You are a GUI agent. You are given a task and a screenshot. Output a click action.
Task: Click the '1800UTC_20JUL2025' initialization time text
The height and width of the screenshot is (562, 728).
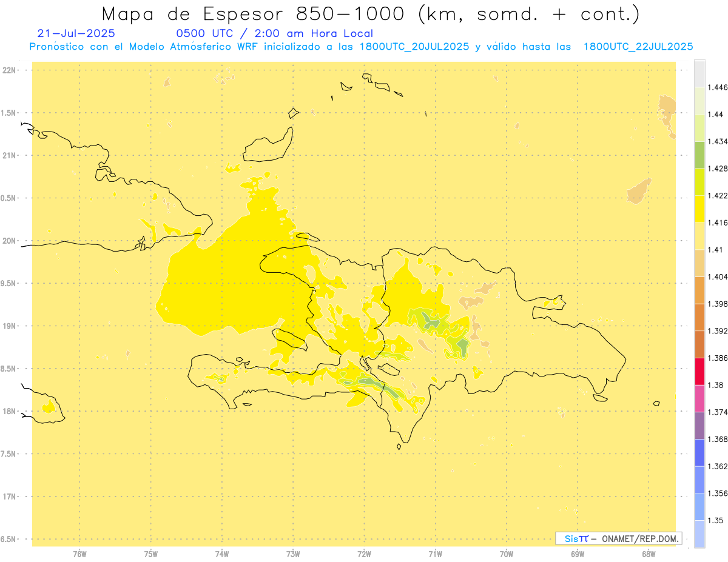[x=414, y=47]
